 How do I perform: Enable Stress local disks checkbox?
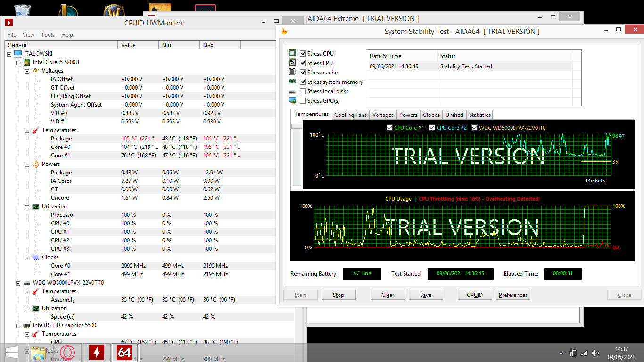pyautogui.click(x=303, y=91)
